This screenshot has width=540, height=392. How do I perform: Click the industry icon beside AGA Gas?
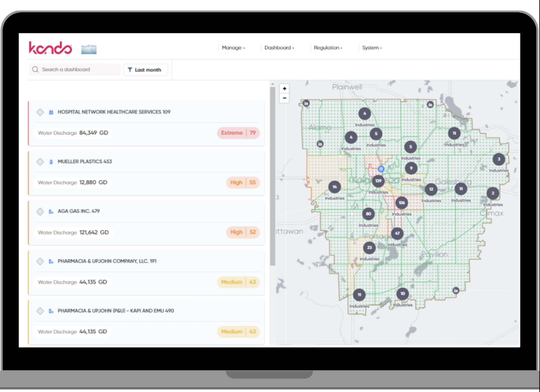click(51, 212)
